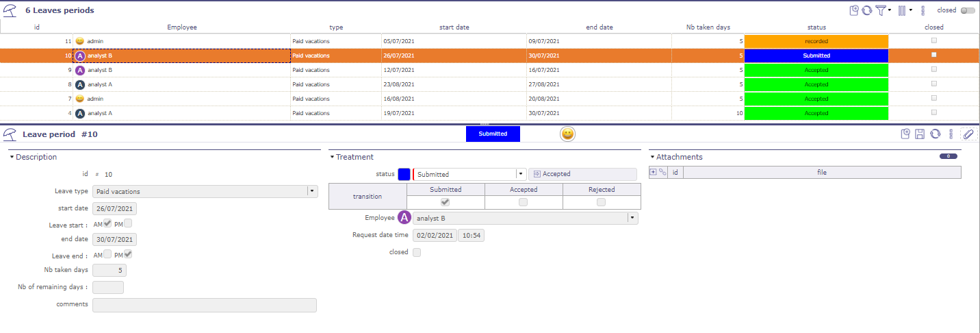Click the blue status color swatch
The width and height of the screenshot is (980, 333).
click(x=404, y=174)
